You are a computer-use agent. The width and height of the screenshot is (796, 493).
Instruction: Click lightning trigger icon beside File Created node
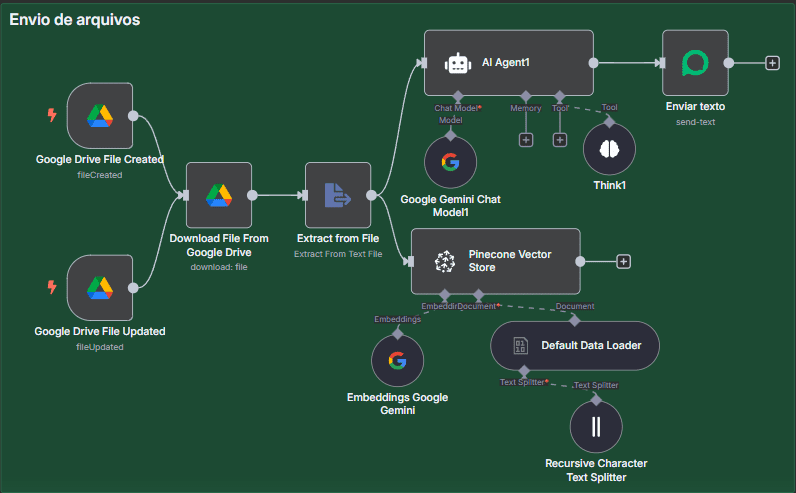coord(52,115)
